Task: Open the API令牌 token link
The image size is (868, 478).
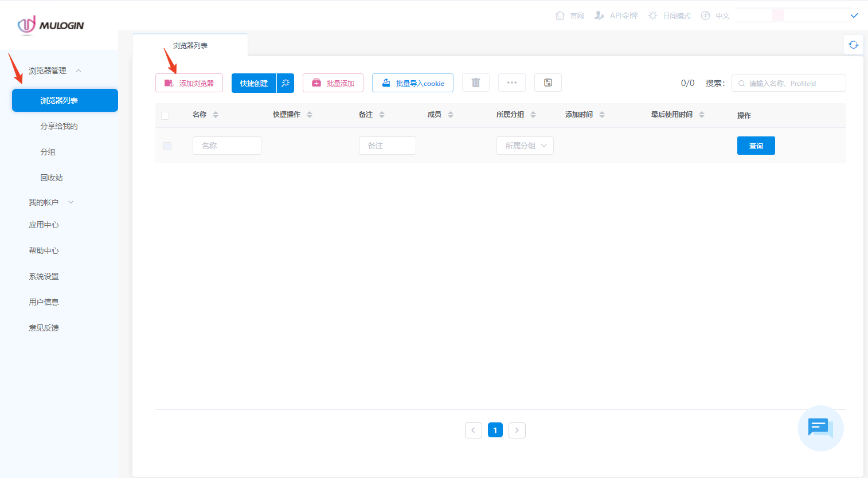Action: [x=616, y=15]
